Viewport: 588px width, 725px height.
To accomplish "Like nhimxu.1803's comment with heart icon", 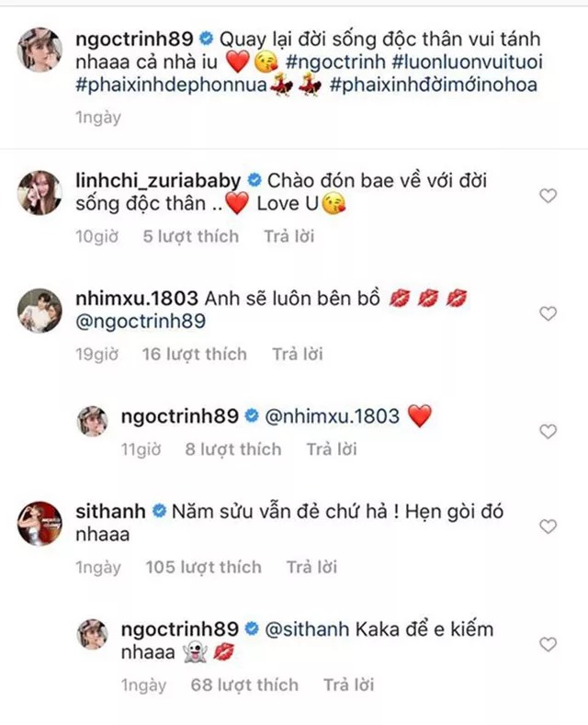I will click(548, 313).
